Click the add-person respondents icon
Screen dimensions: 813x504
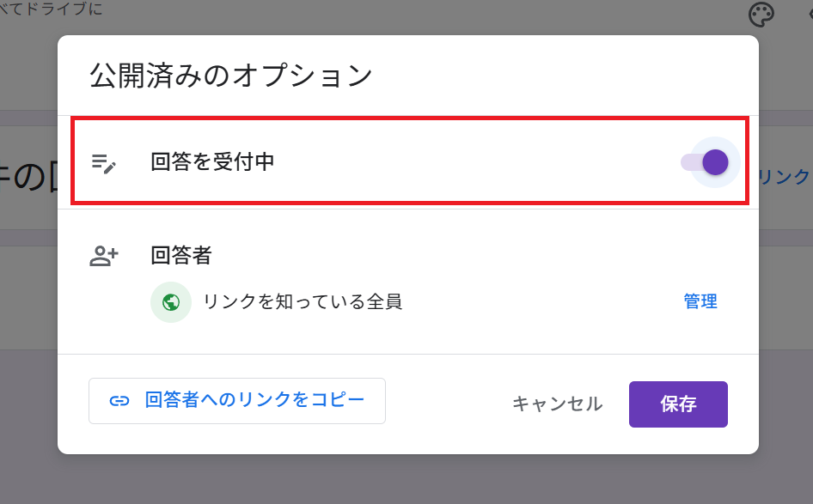[x=104, y=255]
